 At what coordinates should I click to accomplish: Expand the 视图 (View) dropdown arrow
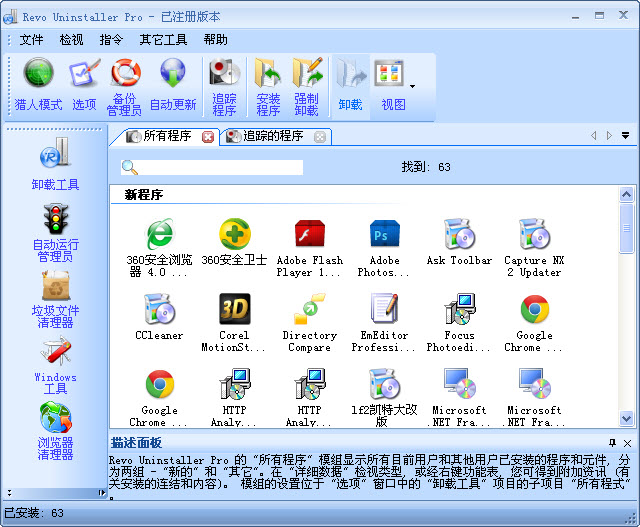click(x=412, y=86)
